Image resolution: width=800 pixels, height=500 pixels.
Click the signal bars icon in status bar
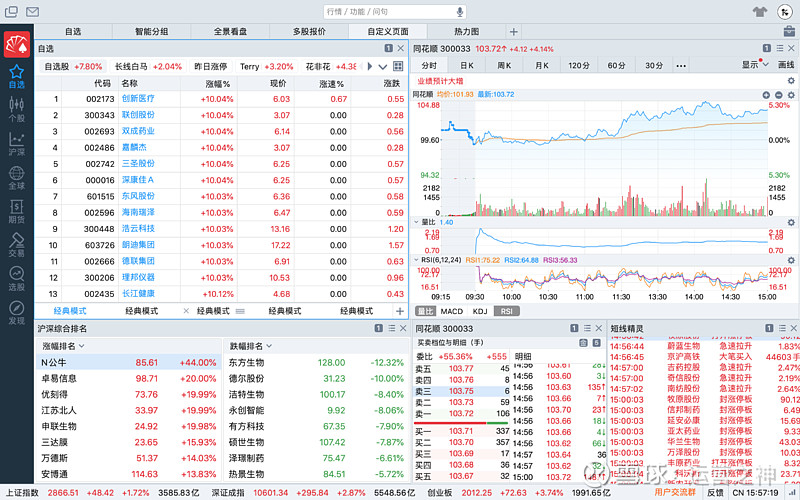pos(791,492)
